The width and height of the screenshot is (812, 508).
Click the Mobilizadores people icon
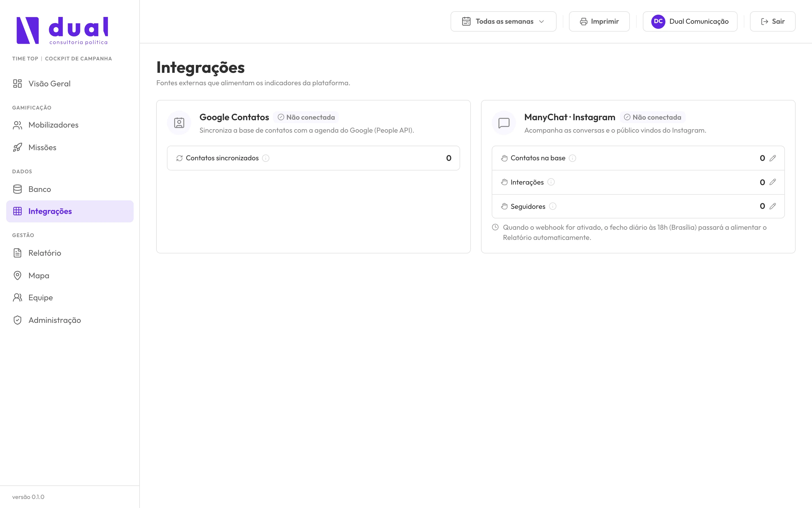click(x=17, y=125)
